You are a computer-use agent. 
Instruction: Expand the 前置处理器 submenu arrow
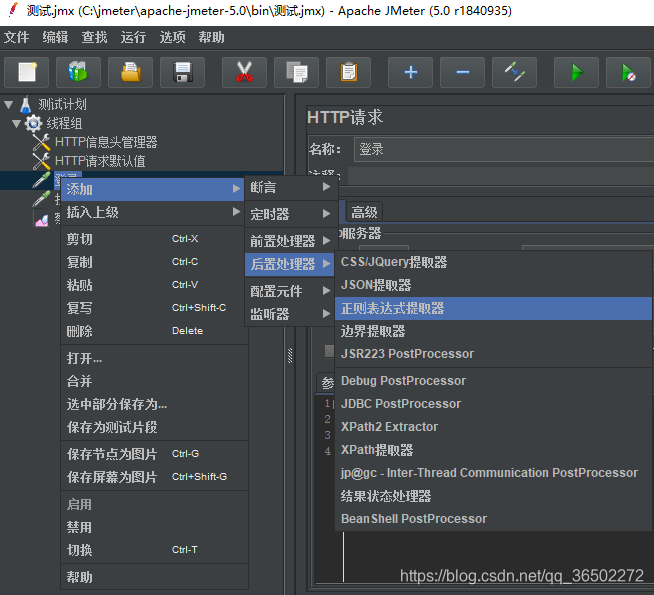click(x=327, y=241)
